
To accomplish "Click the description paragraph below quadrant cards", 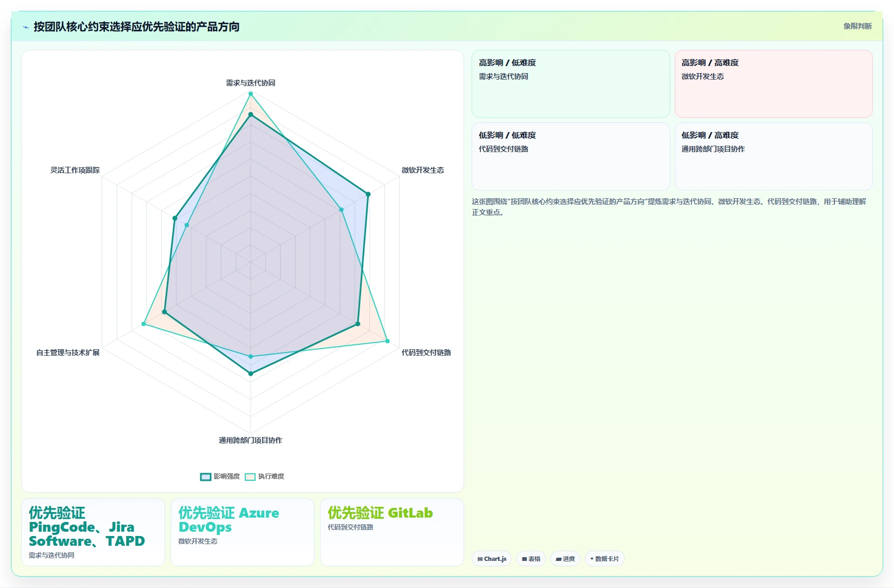I will coord(669,207).
